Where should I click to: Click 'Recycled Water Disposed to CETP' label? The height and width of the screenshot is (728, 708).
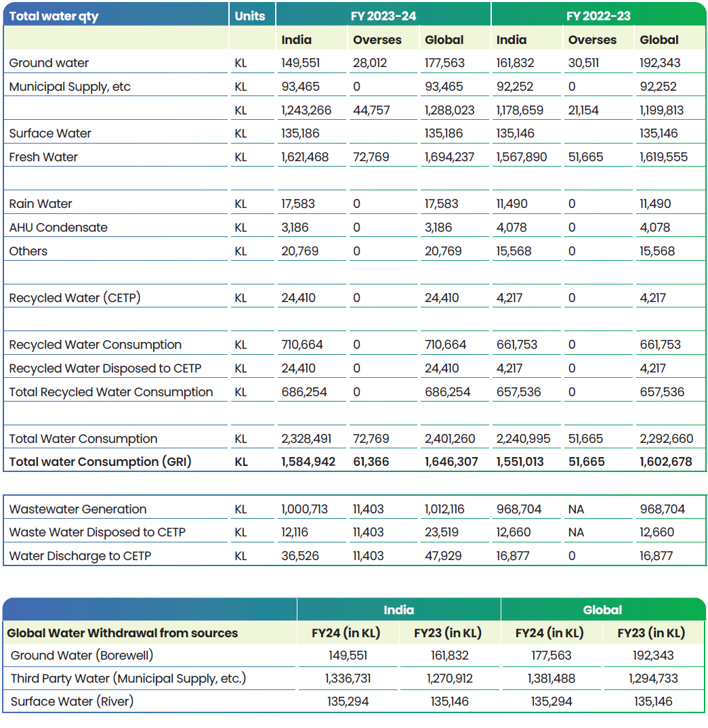105,368
